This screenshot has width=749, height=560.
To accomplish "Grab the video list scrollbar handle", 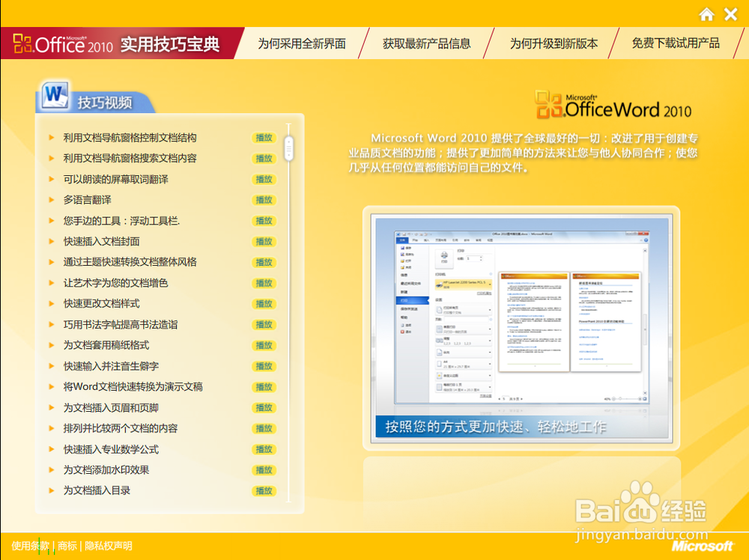I will tap(288, 148).
